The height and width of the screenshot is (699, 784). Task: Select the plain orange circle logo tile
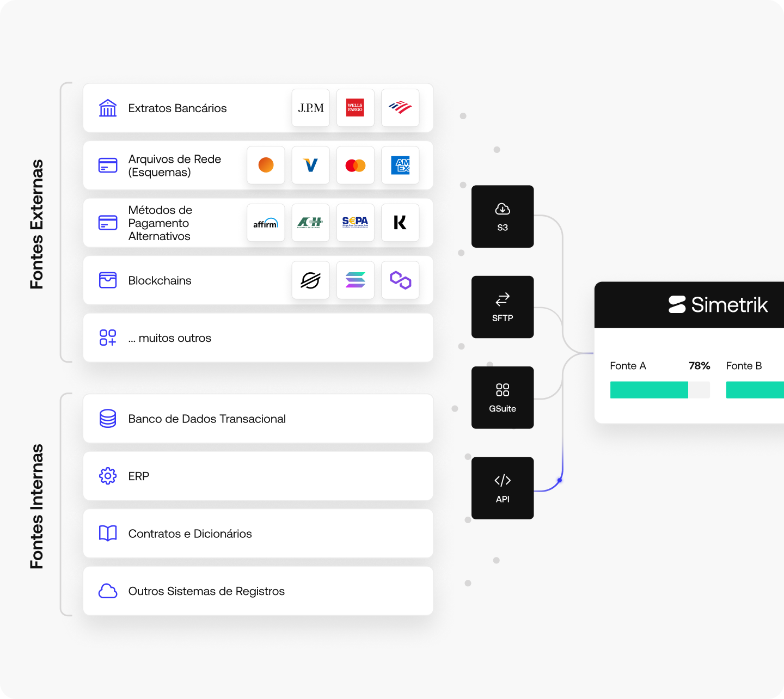(266, 165)
